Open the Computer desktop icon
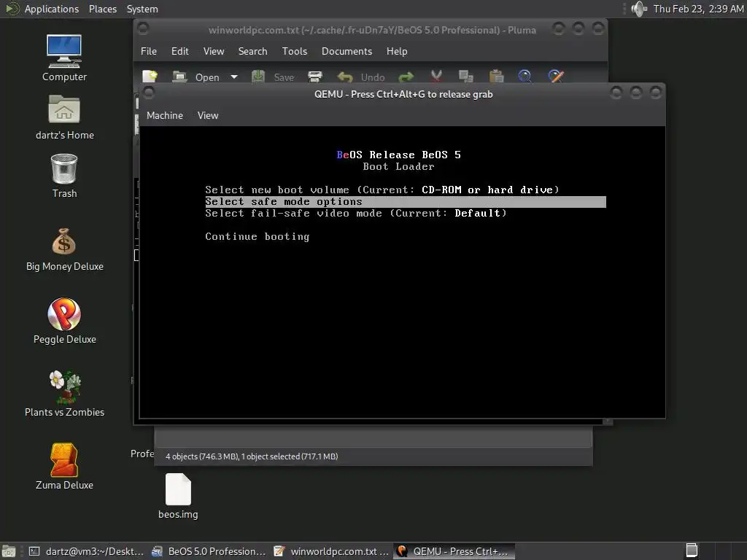 coord(64,58)
